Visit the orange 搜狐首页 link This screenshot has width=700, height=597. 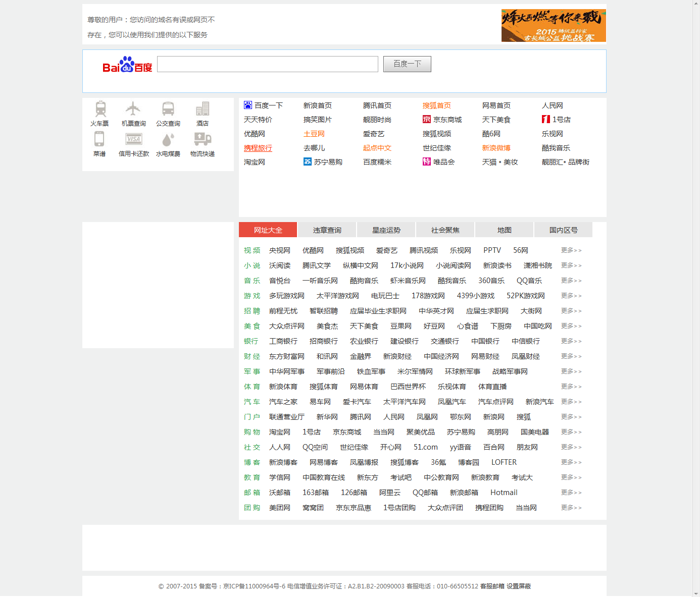[x=437, y=105]
